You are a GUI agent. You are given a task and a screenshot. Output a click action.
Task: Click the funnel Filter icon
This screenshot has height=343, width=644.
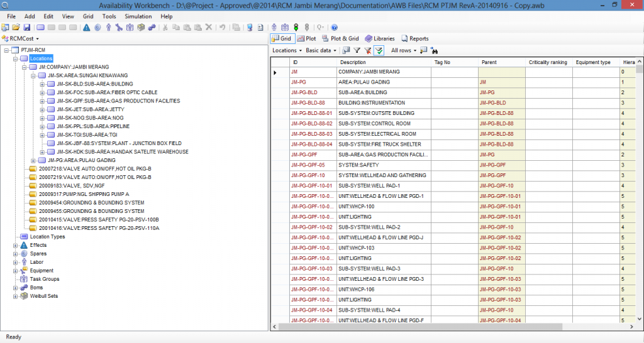click(357, 50)
